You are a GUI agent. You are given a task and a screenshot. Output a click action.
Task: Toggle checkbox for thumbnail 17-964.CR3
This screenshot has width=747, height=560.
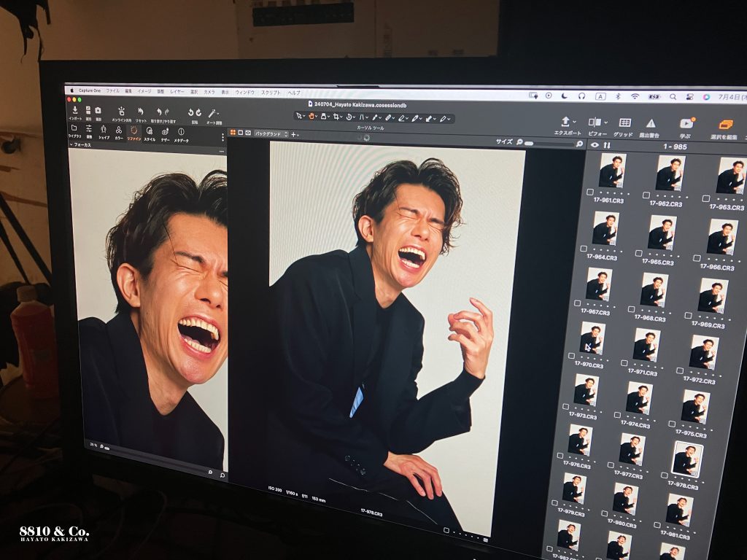[x=584, y=249]
